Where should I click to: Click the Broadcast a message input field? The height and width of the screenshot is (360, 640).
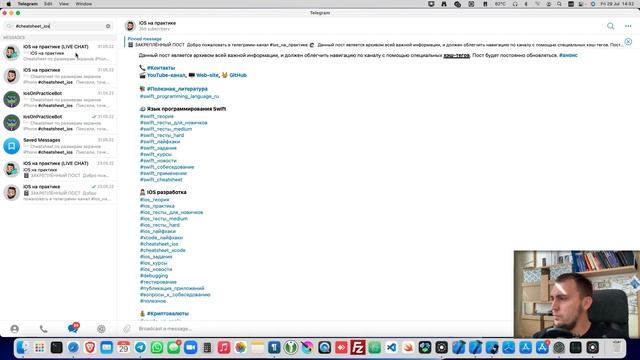[322, 329]
